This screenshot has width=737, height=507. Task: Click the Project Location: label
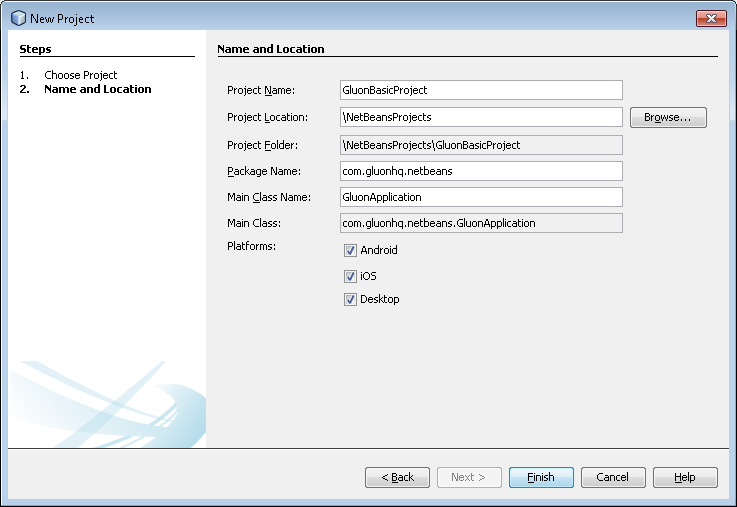click(x=267, y=117)
